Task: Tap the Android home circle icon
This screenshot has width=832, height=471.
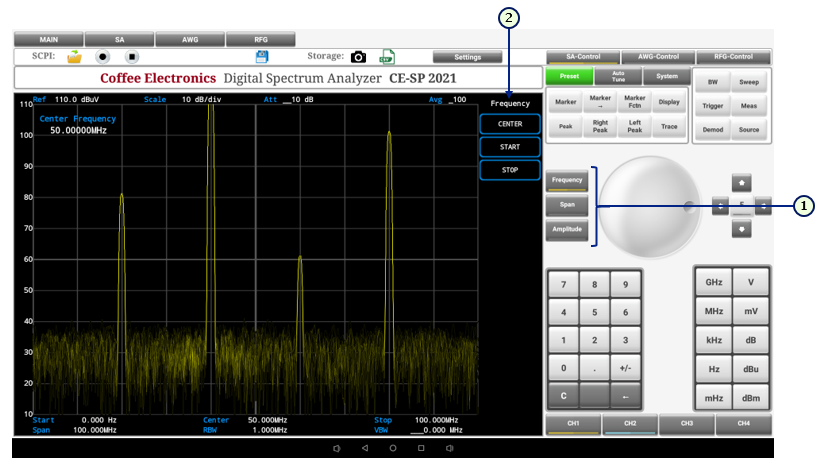Action: 393,448
